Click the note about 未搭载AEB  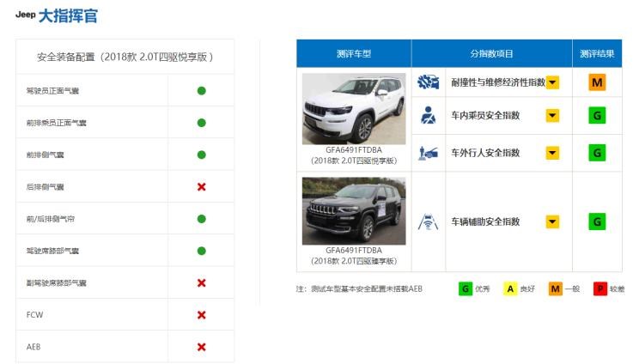(x=359, y=288)
